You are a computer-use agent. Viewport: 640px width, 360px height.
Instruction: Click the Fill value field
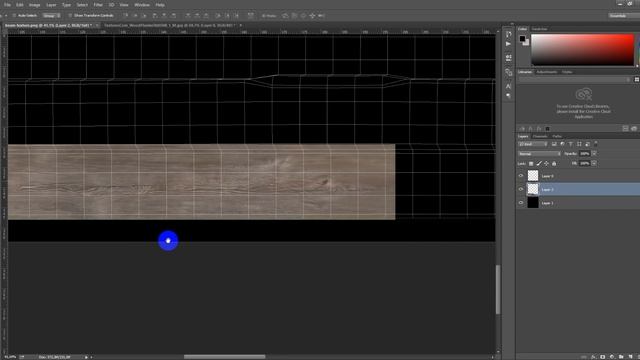(585, 164)
